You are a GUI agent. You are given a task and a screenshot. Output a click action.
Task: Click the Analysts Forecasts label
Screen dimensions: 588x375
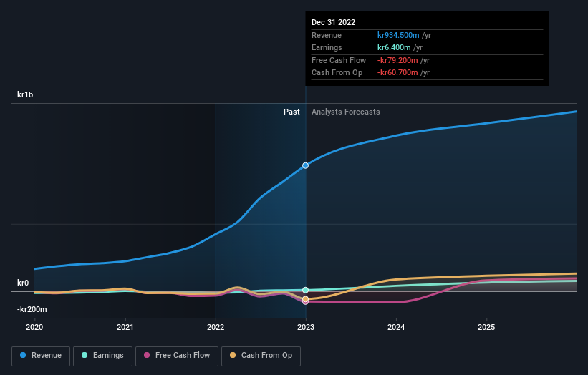click(x=345, y=112)
